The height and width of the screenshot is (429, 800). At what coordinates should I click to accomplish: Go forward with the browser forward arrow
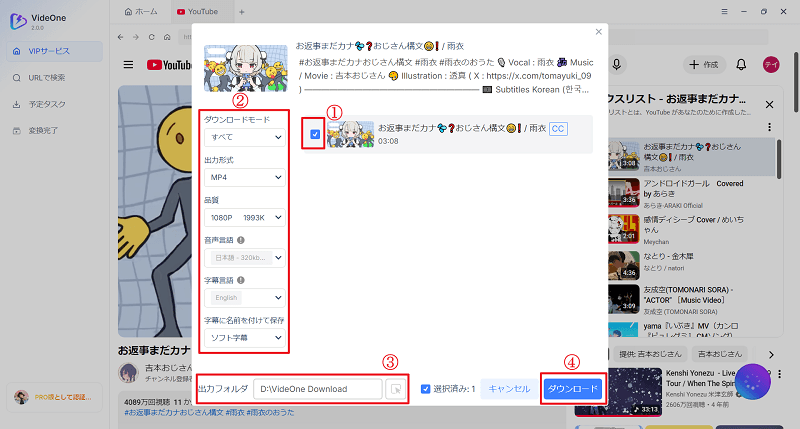click(136, 37)
